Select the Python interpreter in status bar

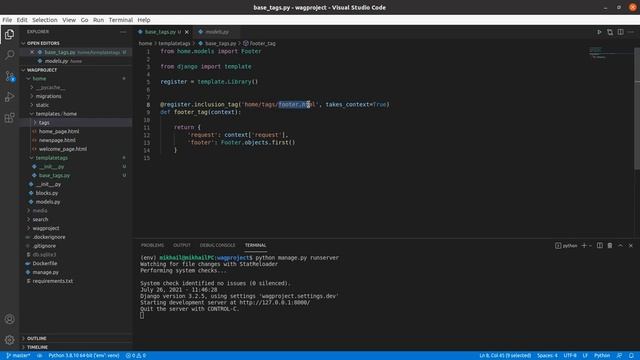84,356
